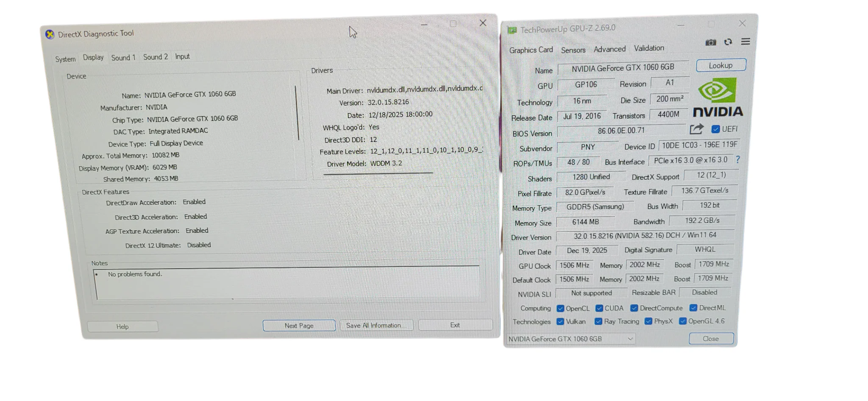The width and height of the screenshot is (868, 401).
Task: Switch to the System tab in DxDiag
Action: tap(65, 59)
